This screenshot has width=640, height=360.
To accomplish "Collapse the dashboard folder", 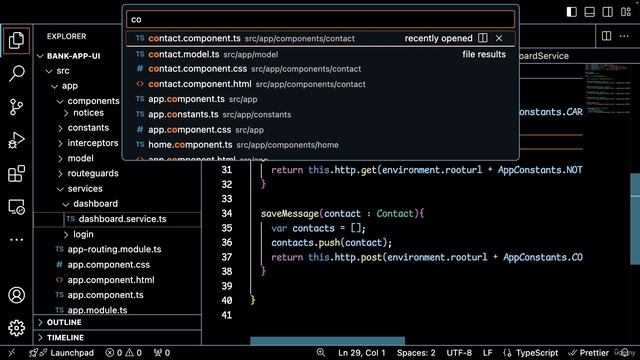I will [x=66, y=204].
